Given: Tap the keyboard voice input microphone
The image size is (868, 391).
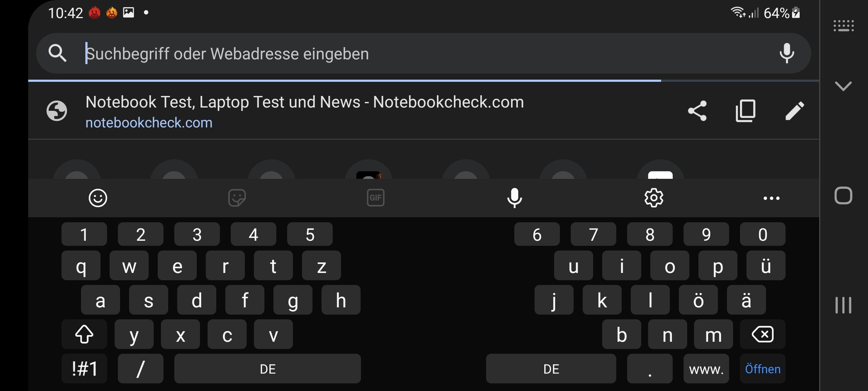Looking at the screenshot, I should (514, 198).
